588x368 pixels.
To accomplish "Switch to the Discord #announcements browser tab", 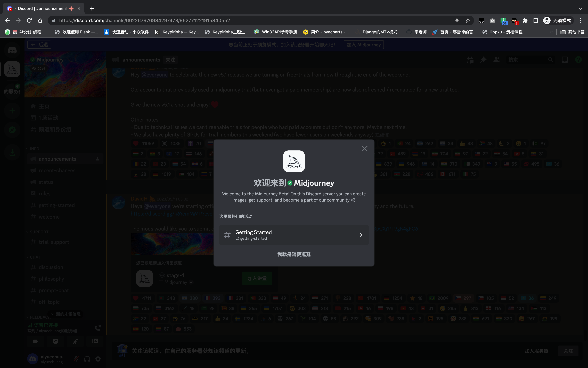I will coord(43,9).
